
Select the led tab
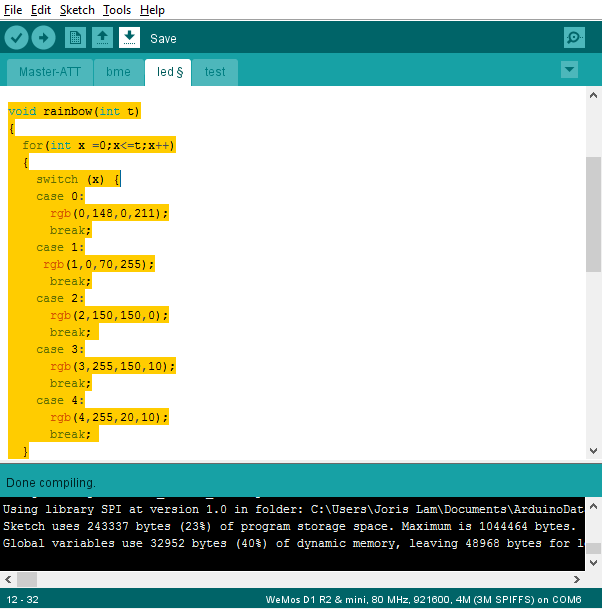168,72
